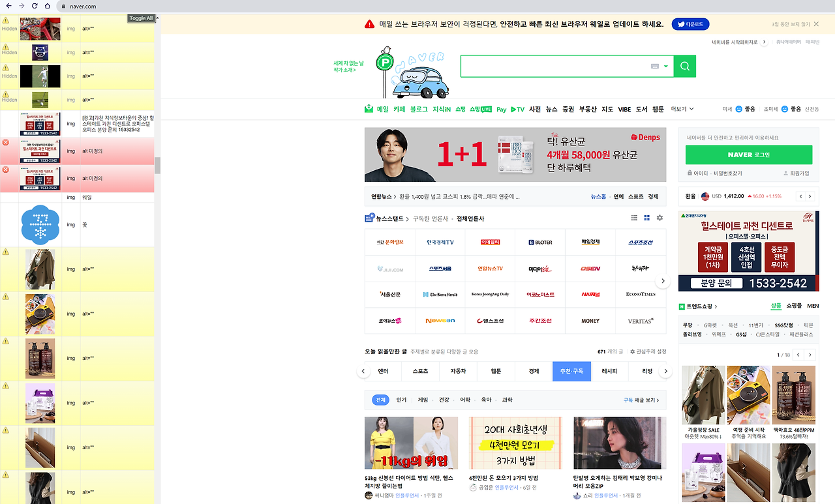Choose the 전체 filter pill
835x504 pixels.
click(x=380, y=400)
